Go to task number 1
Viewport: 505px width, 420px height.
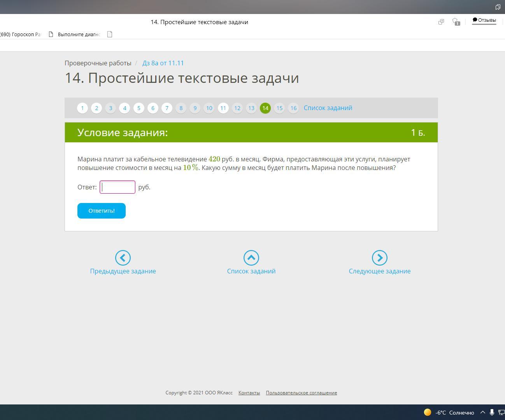tap(82, 108)
